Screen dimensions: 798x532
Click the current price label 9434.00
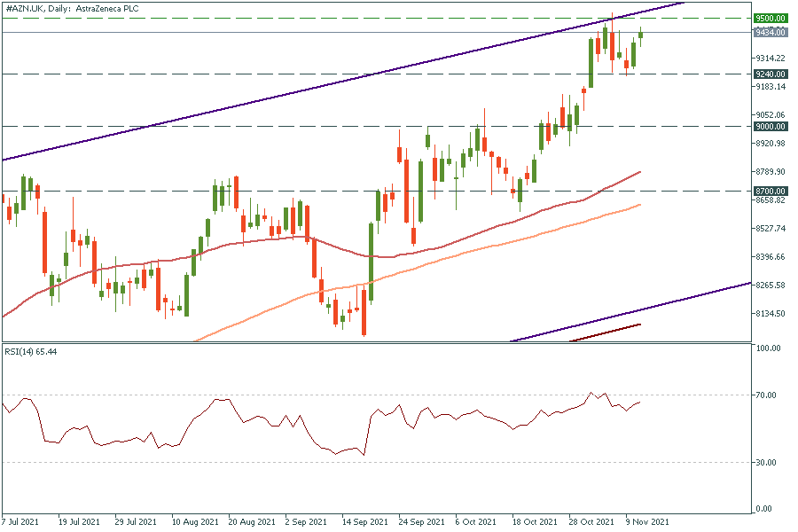(x=769, y=33)
